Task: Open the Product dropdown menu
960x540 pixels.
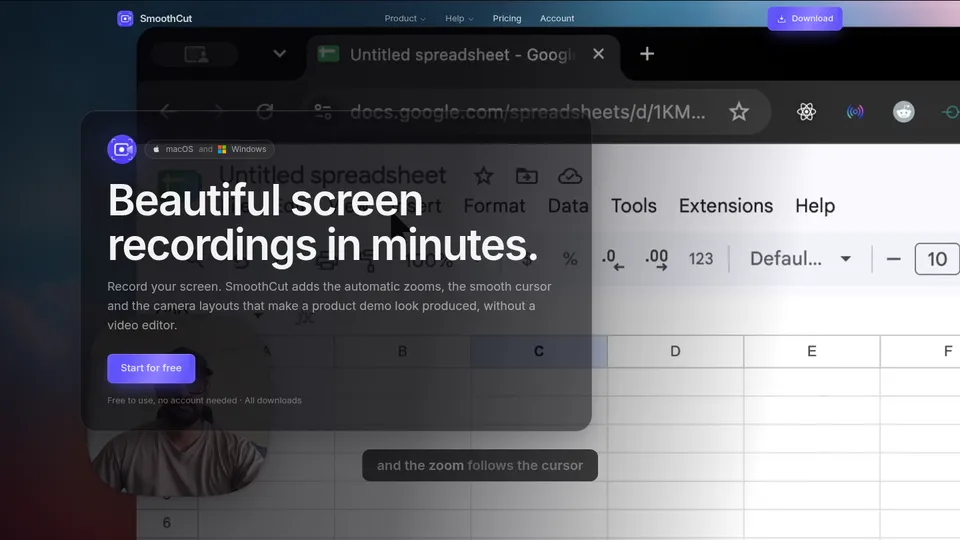Action: (405, 18)
